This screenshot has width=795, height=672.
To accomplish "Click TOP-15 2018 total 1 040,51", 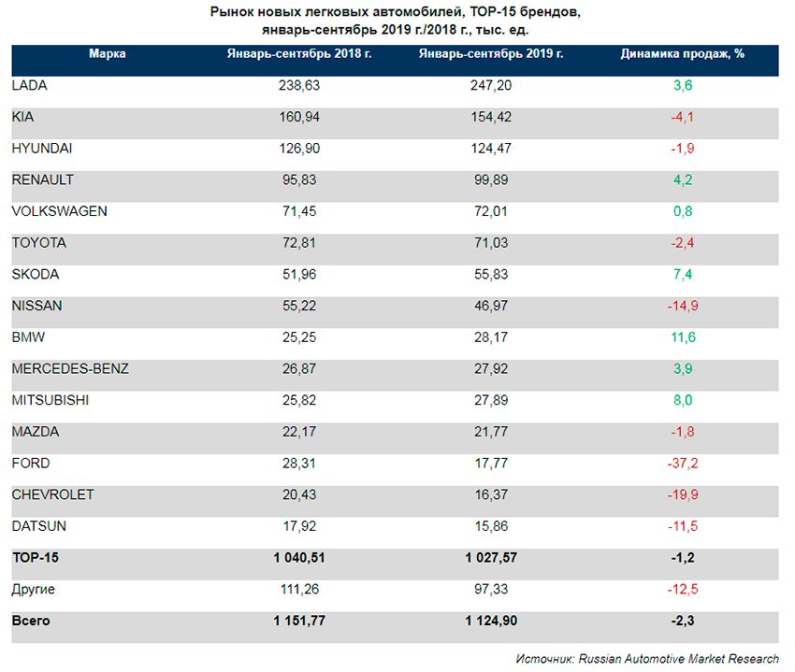I will [x=299, y=557].
